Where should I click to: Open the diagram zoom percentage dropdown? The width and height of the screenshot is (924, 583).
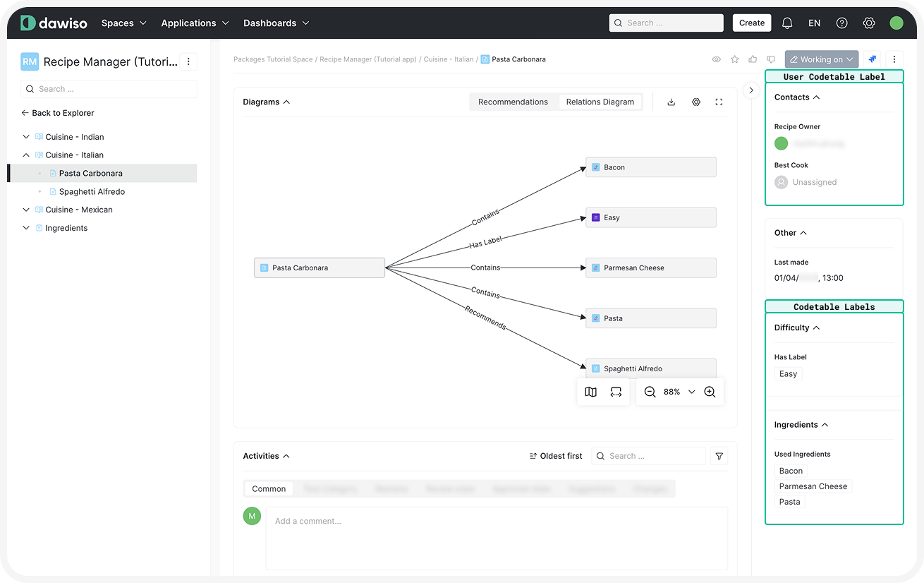[x=691, y=392]
